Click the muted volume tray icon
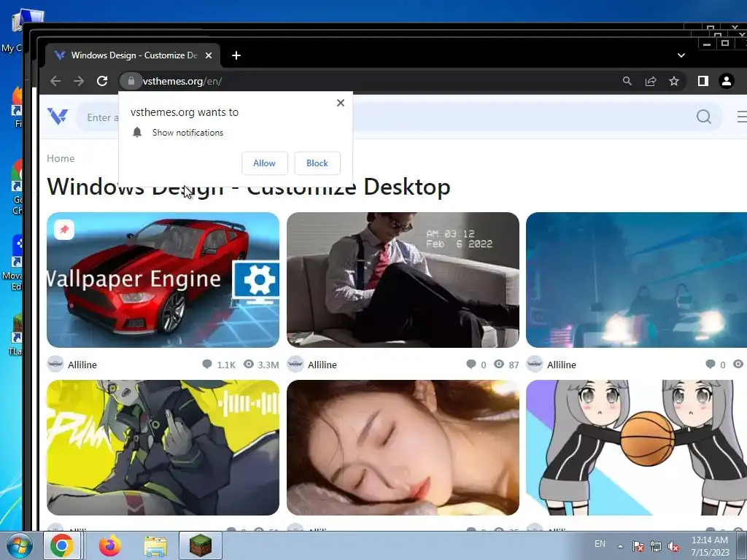 (x=673, y=547)
